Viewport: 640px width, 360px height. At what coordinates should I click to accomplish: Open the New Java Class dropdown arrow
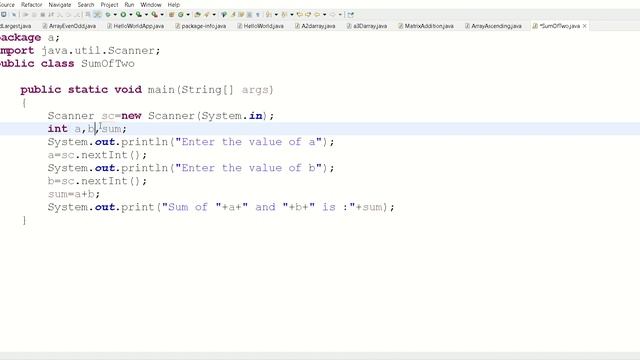click(x=188, y=15)
